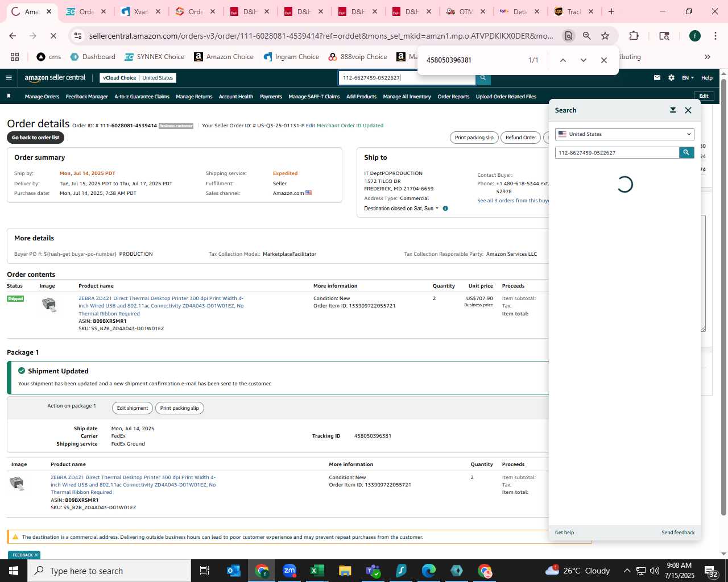The image size is (728, 582).
Task: Minimize the Search side panel
Action: 673,110
